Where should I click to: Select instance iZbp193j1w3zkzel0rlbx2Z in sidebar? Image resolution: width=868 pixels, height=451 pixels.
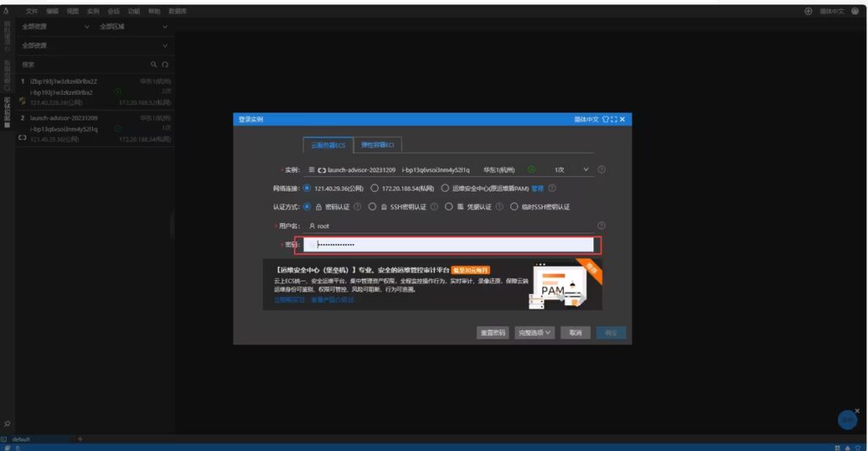[95, 92]
